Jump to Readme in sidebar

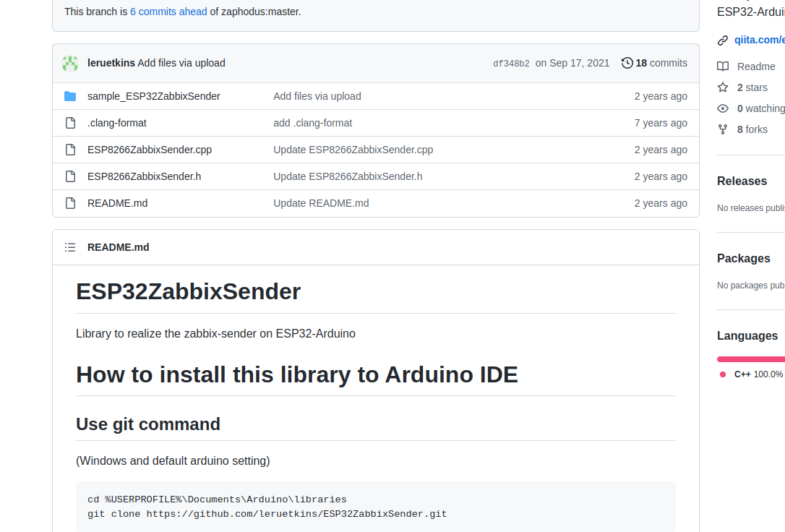click(x=756, y=66)
